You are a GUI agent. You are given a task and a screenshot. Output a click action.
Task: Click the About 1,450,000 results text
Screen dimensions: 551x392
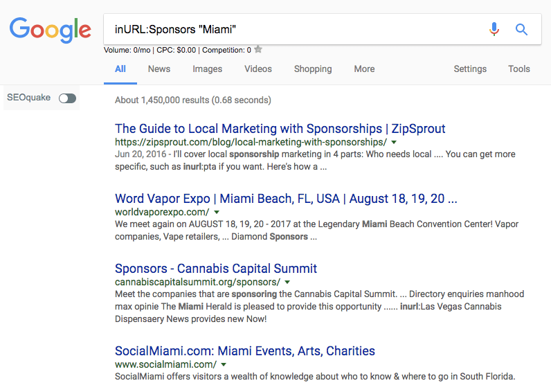(x=193, y=100)
